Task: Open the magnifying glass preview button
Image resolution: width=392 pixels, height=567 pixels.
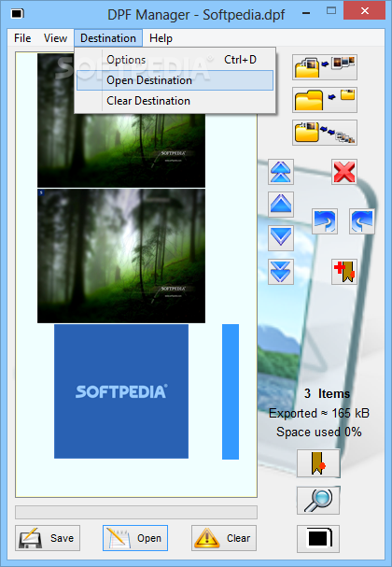Action: (x=318, y=501)
